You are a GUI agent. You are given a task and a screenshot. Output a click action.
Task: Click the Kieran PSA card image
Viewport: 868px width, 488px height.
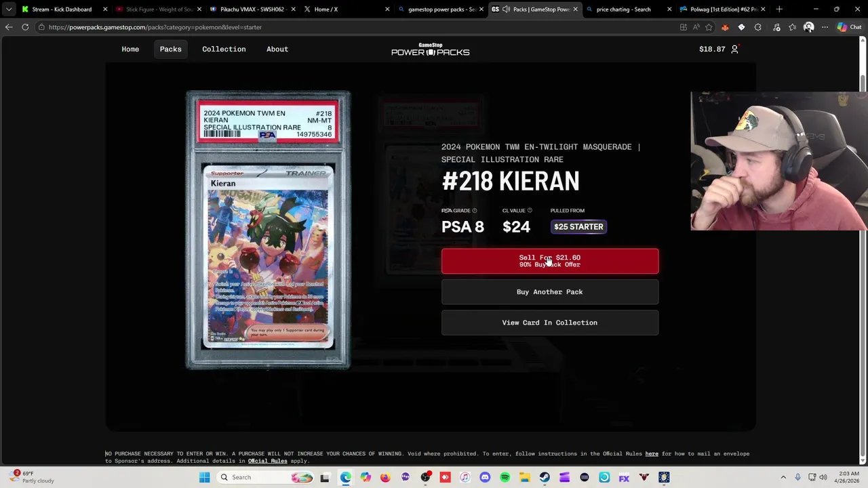click(x=269, y=230)
